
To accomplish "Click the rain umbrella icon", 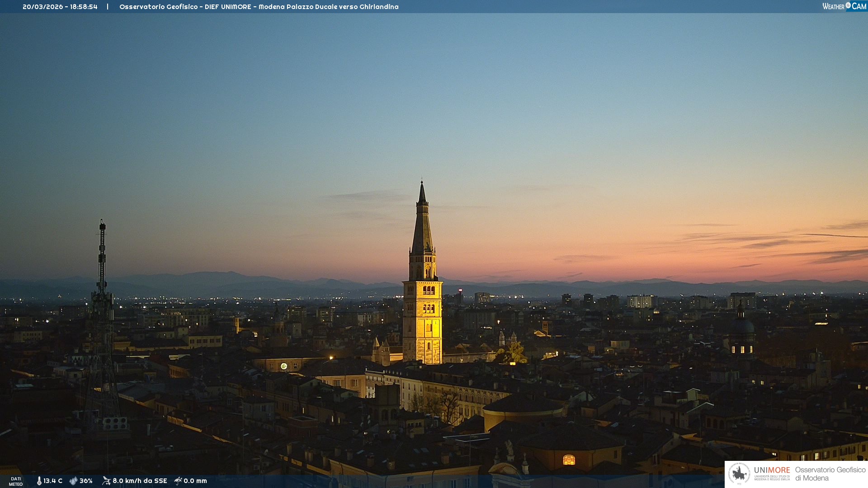I will [178, 481].
